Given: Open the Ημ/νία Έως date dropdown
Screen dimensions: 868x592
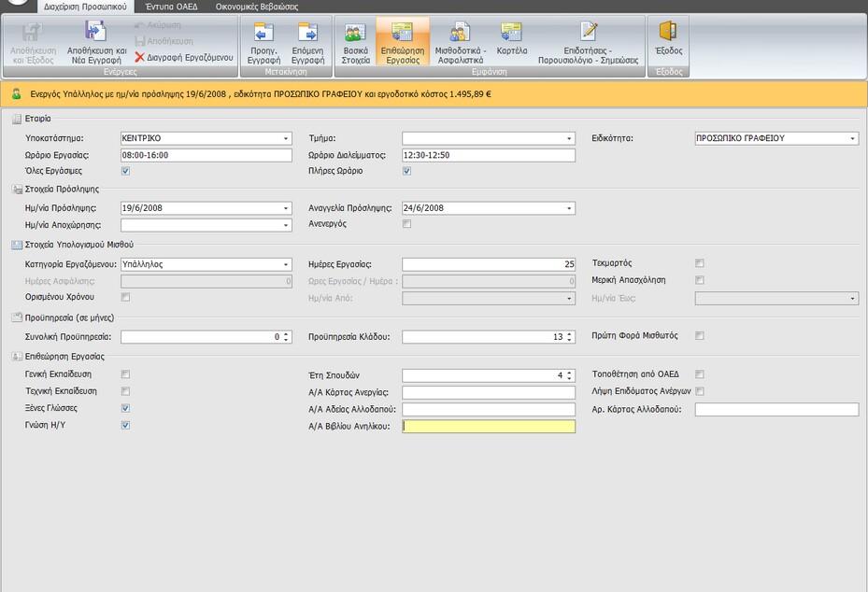Looking at the screenshot, I should (x=852, y=298).
